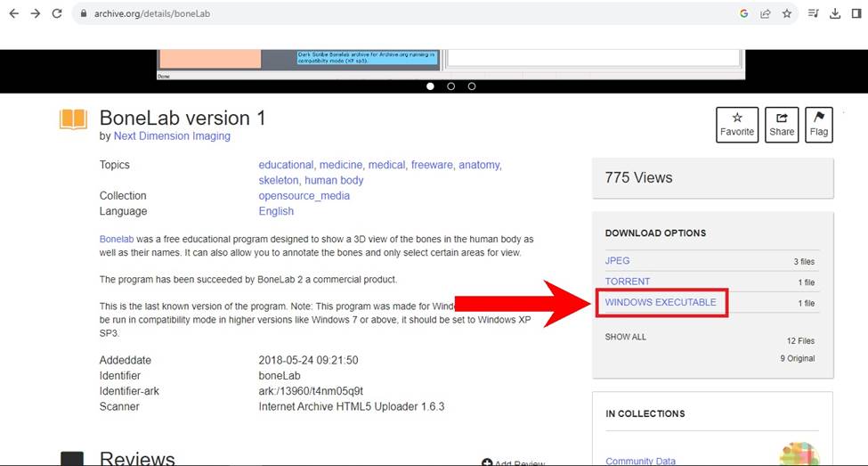Open the freeware topic link

[433, 165]
